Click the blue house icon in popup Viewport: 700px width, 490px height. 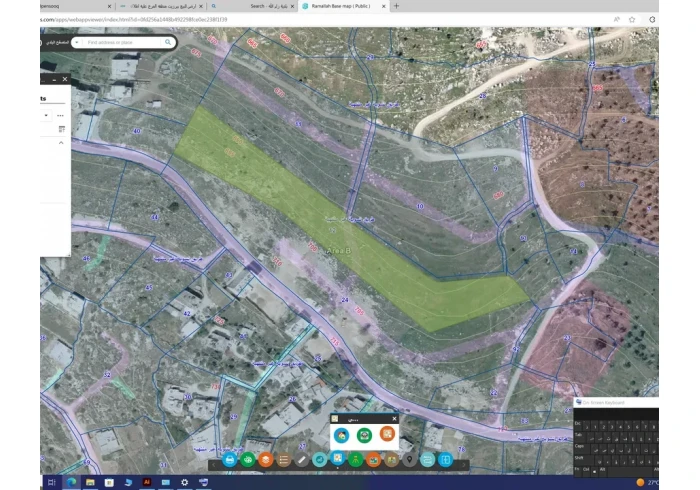(342, 435)
